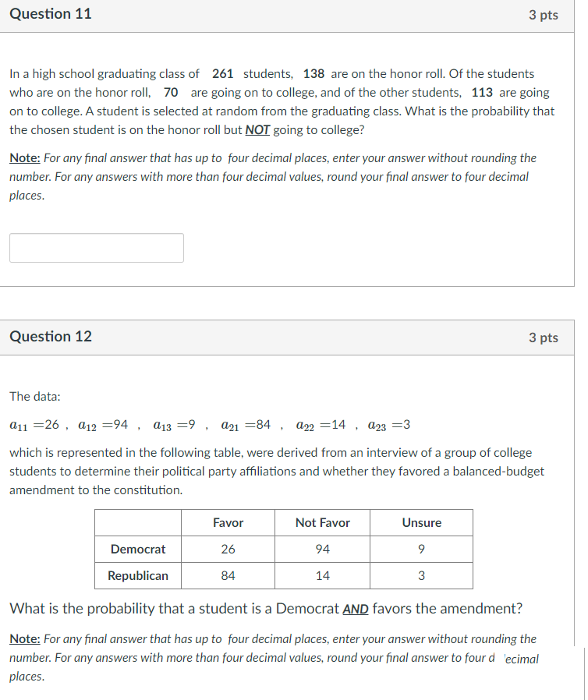Select the Question 11 header

coord(51,13)
